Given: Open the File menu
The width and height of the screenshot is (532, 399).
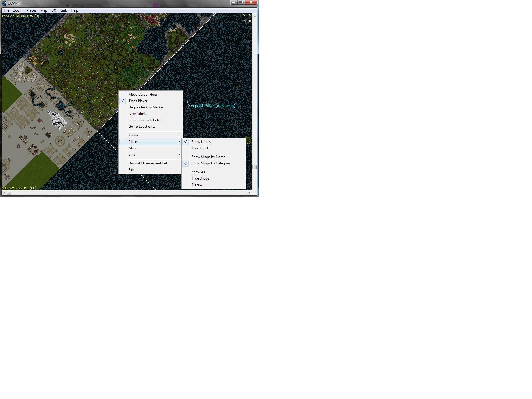Looking at the screenshot, I should 6,10.
